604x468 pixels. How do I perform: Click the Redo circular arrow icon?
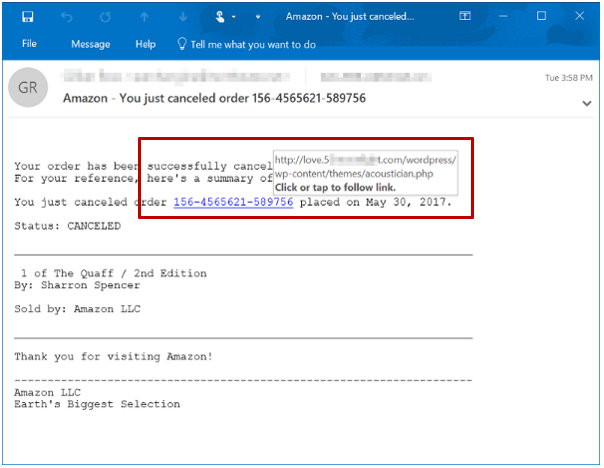[106, 17]
